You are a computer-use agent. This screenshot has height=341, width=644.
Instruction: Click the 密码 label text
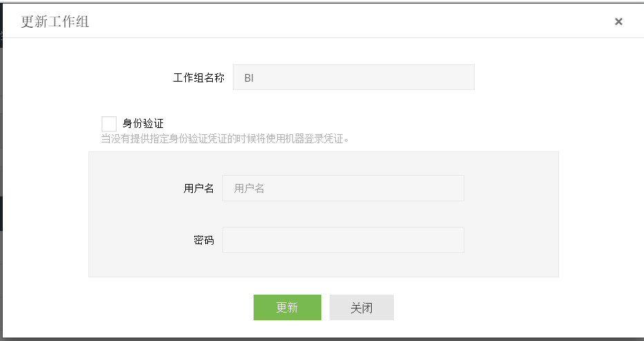pos(204,240)
